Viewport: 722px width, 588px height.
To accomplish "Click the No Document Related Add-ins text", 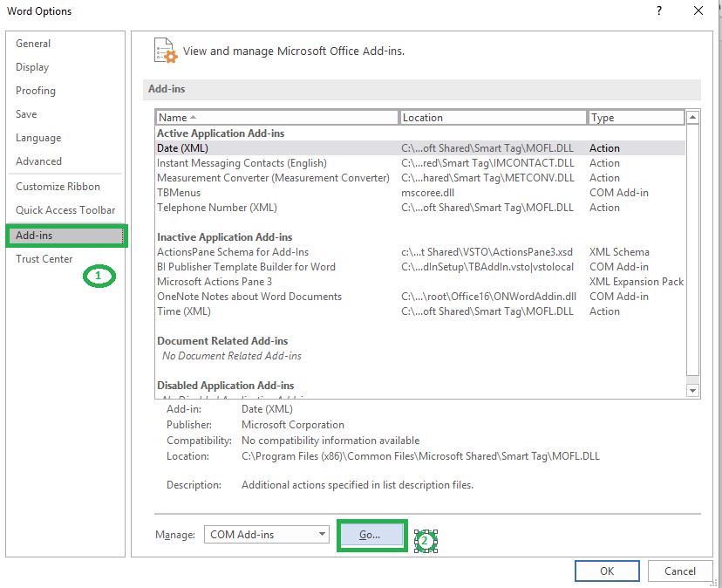I will pyautogui.click(x=232, y=356).
